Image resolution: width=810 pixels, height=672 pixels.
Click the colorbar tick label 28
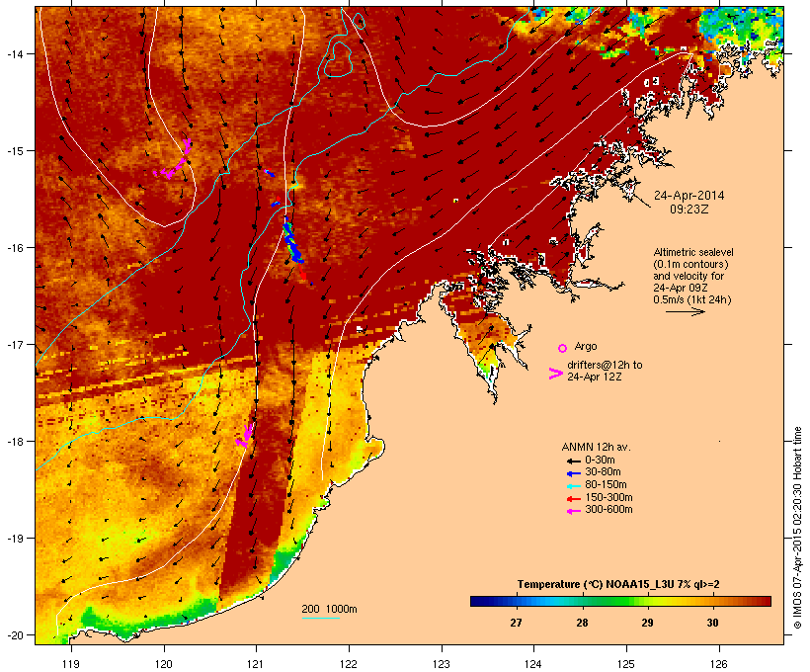click(x=582, y=623)
